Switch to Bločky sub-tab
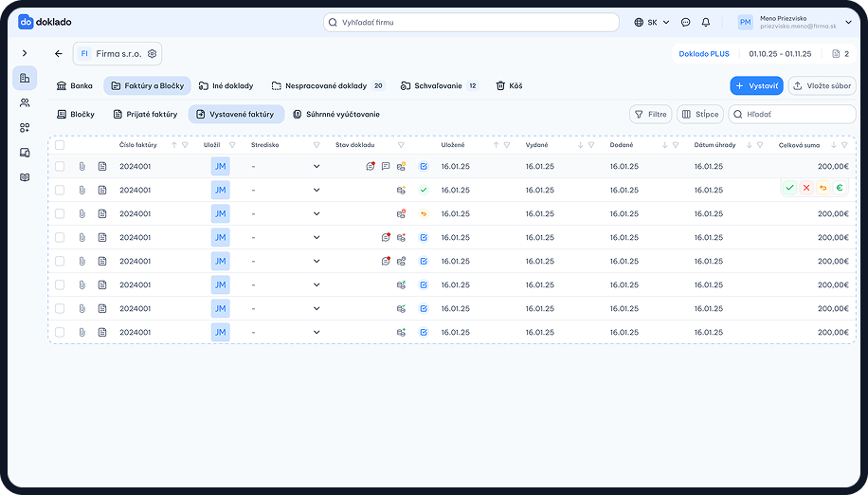Viewport: 868px width, 495px height. click(76, 114)
